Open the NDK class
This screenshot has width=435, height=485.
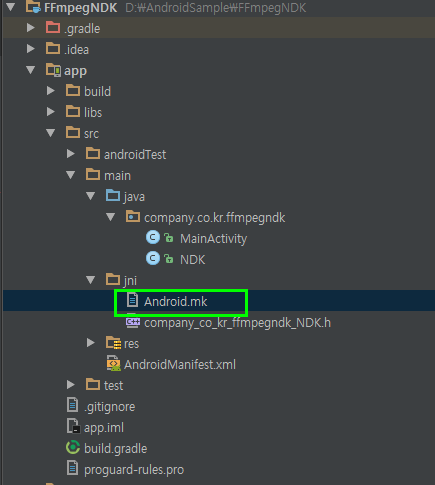(193, 260)
